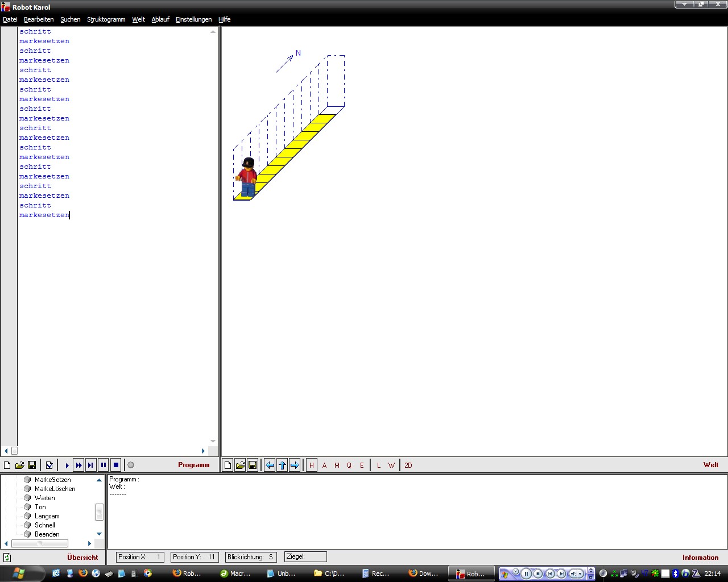
Task: Switch to the Dow... Firefox taskbar window
Action: (424, 573)
